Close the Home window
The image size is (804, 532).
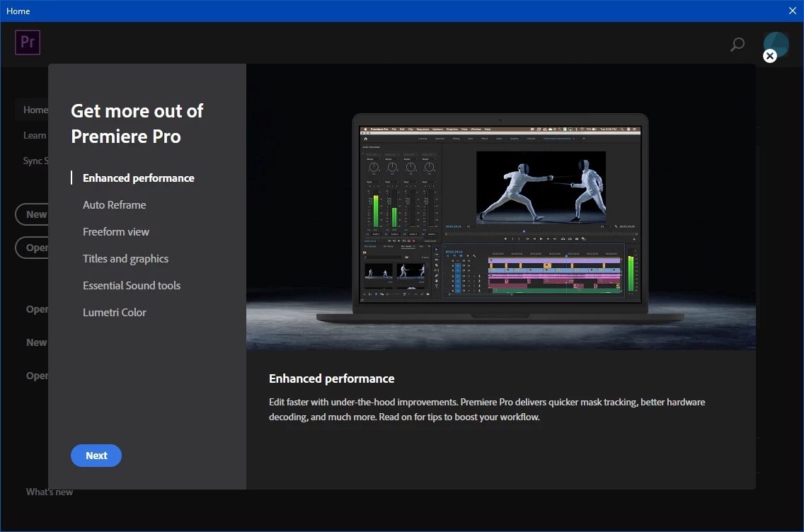(x=792, y=11)
